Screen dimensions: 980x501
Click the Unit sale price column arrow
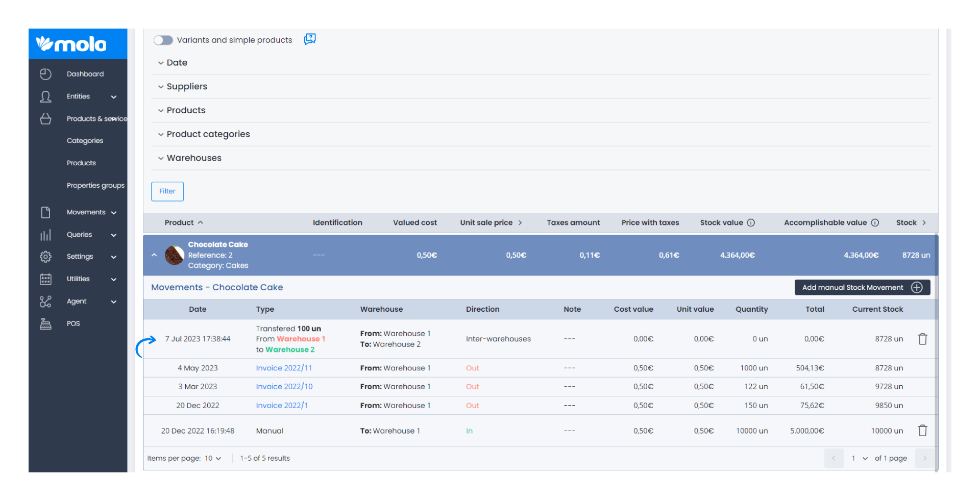[520, 222]
